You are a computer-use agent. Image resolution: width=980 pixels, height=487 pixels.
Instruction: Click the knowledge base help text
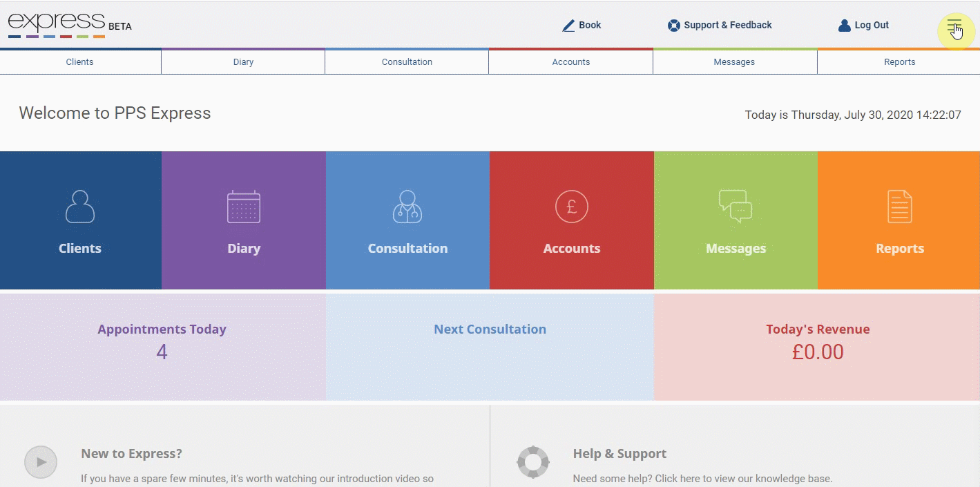pos(702,479)
